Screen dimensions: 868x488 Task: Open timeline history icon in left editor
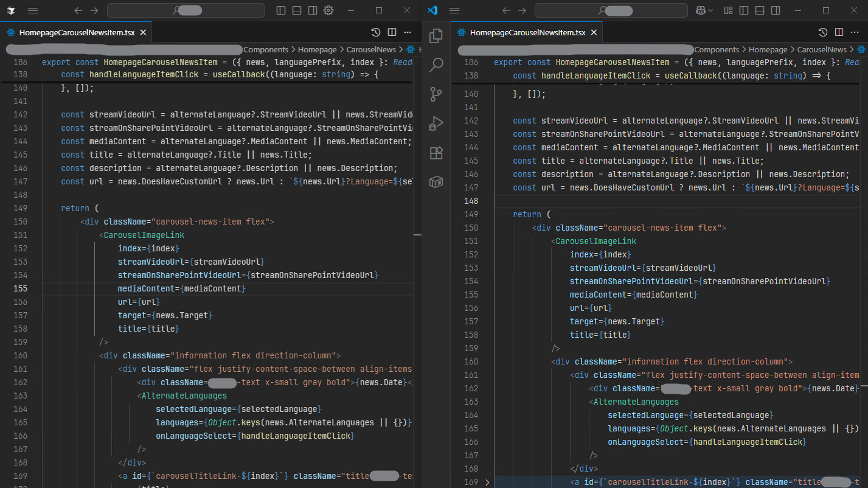[376, 32]
